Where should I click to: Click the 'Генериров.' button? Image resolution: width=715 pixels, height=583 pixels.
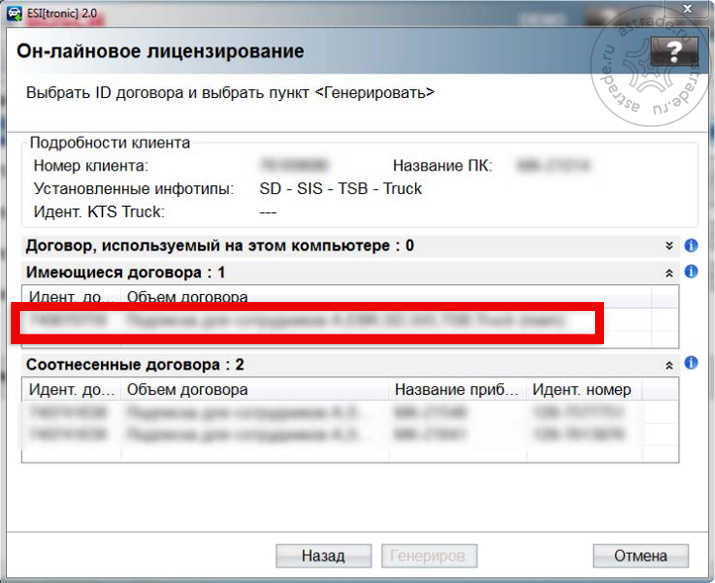[x=429, y=556]
